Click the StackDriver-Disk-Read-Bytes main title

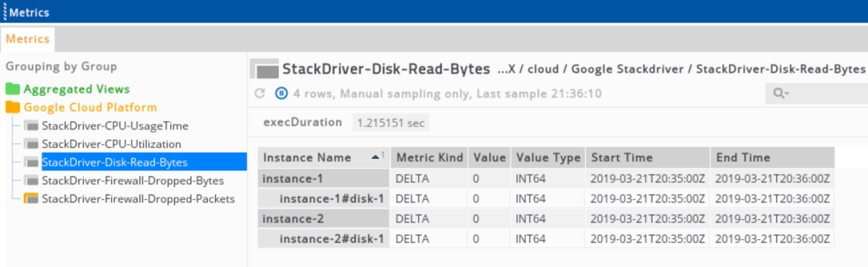point(386,70)
